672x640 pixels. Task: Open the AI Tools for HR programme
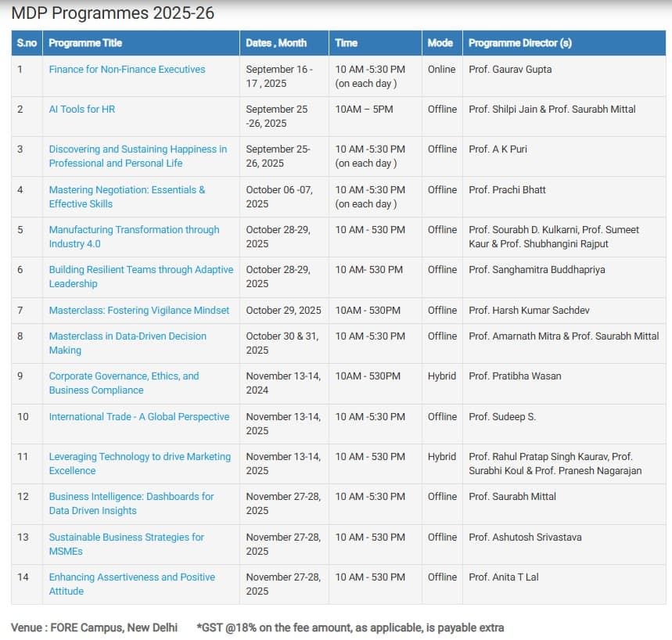(x=82, y=110)
